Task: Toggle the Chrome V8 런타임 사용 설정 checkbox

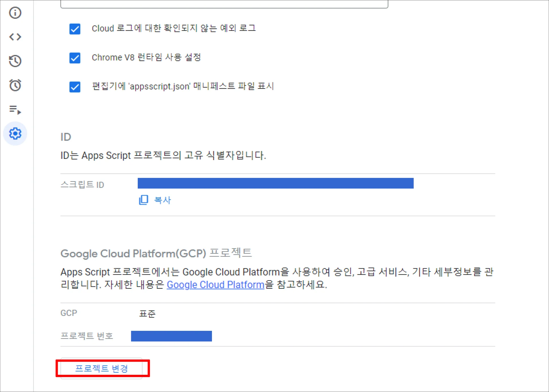Action: coord(75,58)
